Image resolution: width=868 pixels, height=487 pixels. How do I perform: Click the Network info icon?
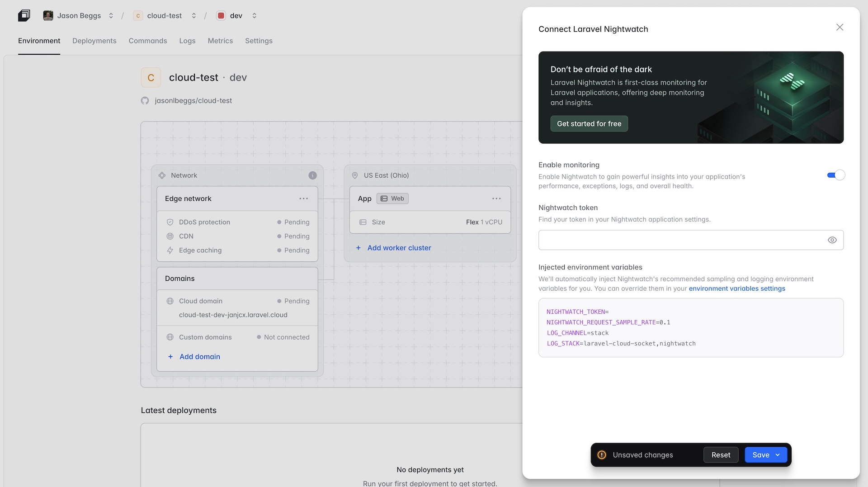point(312,175)
